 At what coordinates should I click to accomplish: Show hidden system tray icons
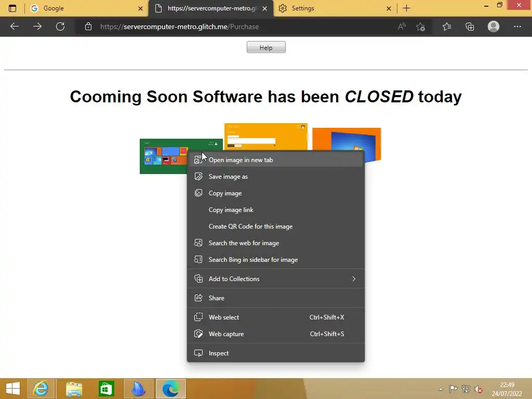pyautogui.click(x=441, y=389)
